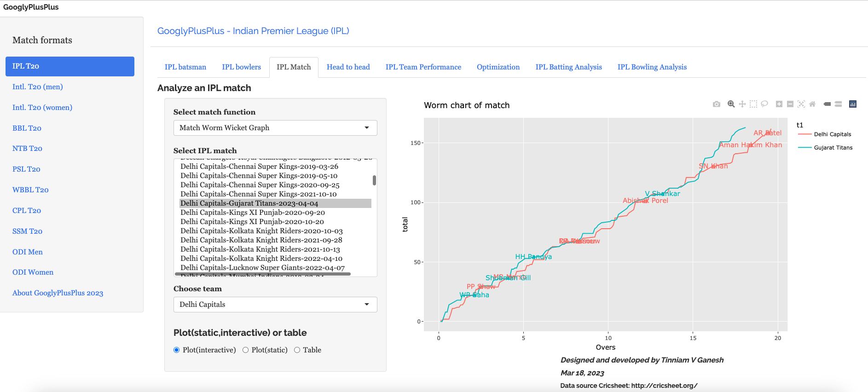This screenshot has height=392, width=868.
Task: Click the Zoom out minus icon
Action: point(790,104)
